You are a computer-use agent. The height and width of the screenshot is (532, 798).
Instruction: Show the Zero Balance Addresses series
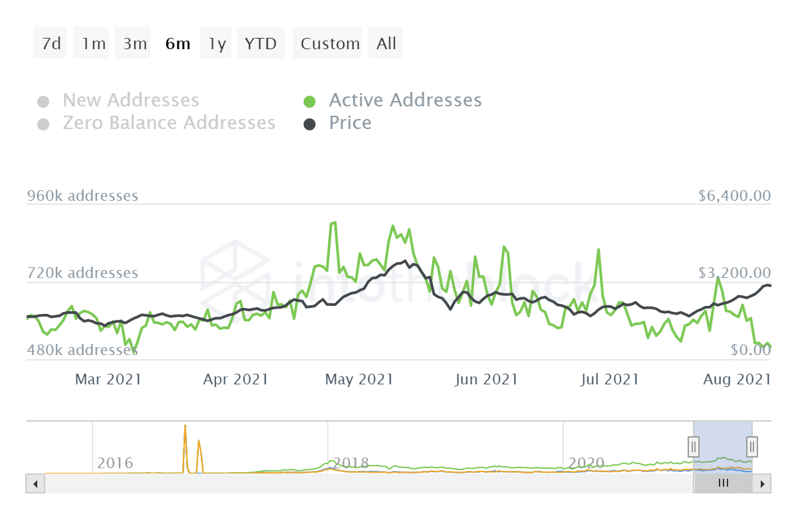click(169, 123)
